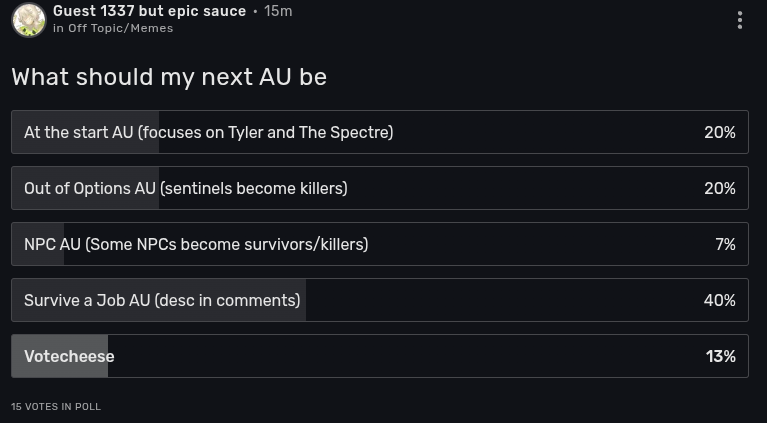Click the 20% result for At the start AU
767x423 pixels.
point(719,132)
